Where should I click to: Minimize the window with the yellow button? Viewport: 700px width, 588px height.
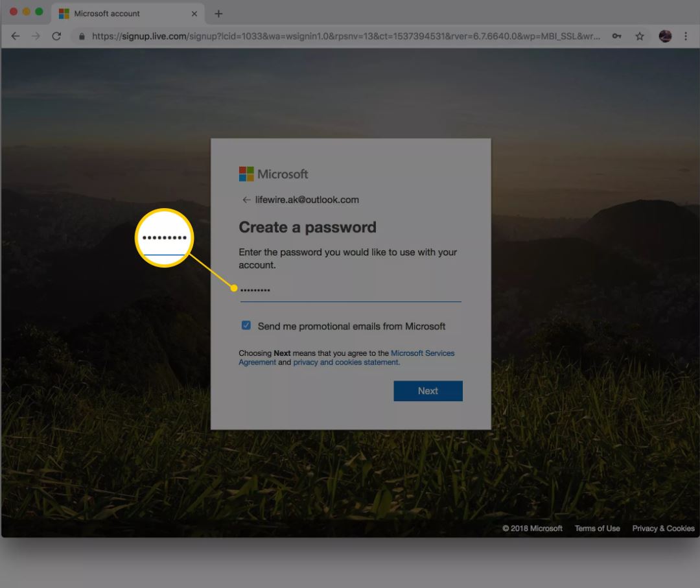pyautogui.click(x=27, y=12)
